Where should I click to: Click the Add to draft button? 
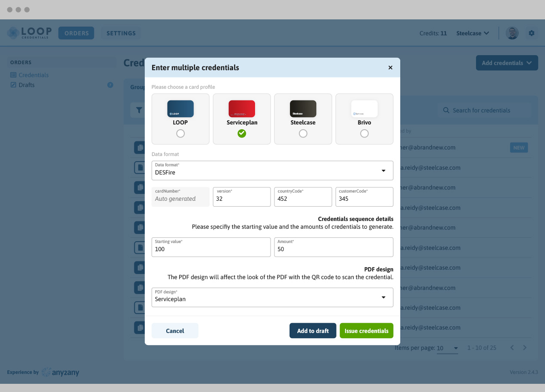tap(313, 331)
